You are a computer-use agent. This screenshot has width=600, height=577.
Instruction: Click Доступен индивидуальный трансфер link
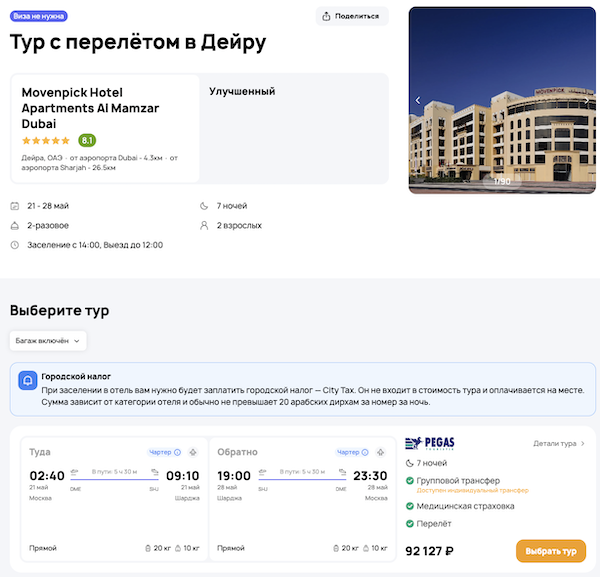(459, 491)
